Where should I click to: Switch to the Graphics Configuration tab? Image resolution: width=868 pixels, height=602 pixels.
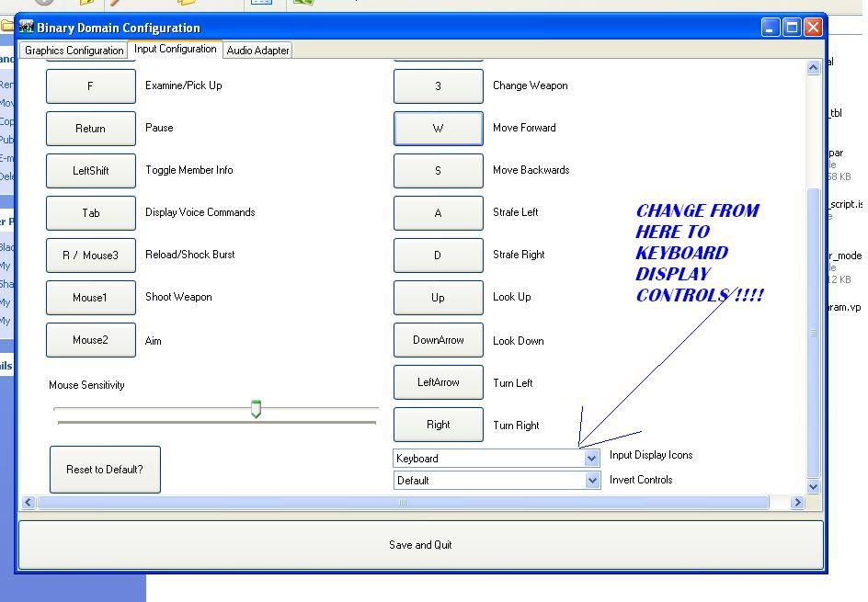coord(74,51)
